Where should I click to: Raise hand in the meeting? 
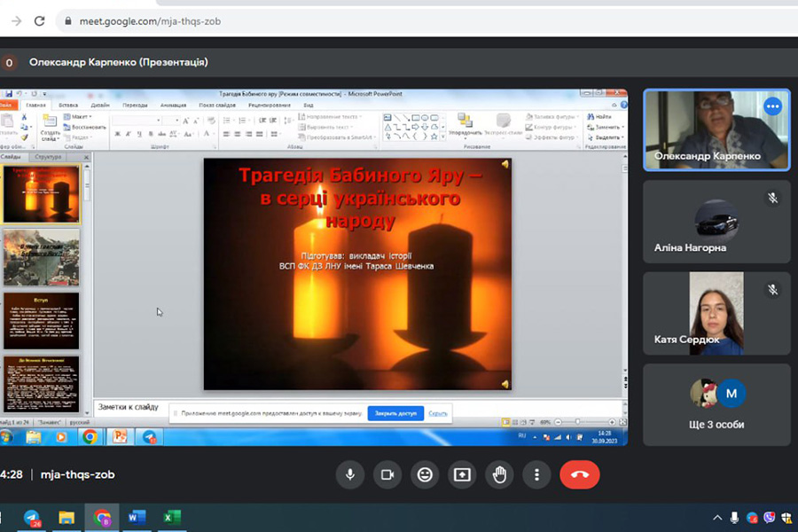(499, 474)
